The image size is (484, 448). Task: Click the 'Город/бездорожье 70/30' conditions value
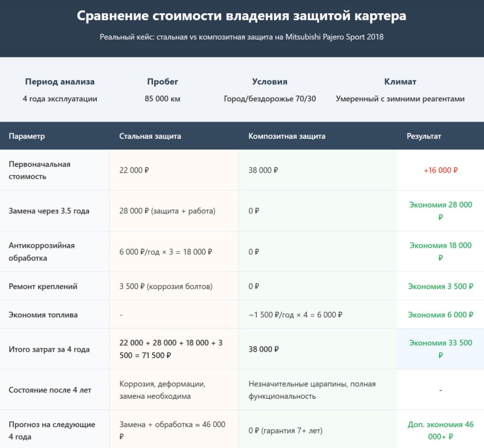click(269, 99)
